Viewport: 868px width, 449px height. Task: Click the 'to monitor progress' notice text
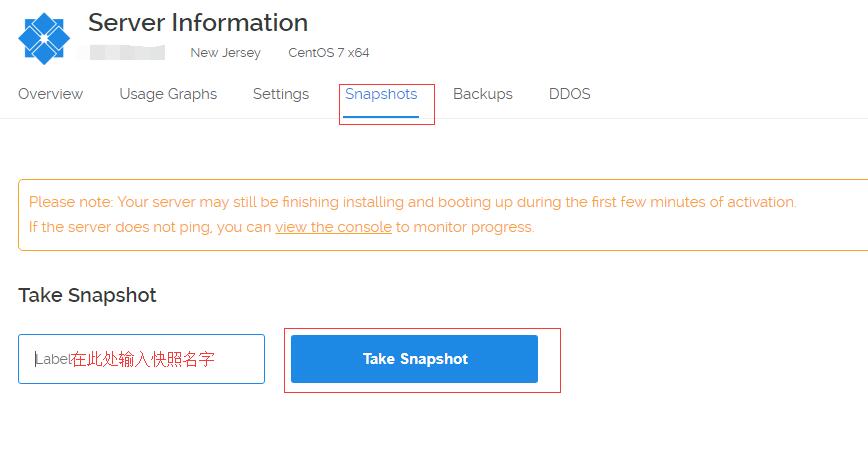click(x=465, y=227)
